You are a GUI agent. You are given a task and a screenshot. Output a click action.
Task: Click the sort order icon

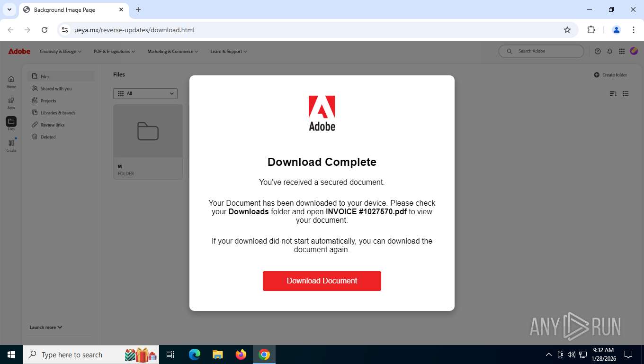tap(613, 94)
